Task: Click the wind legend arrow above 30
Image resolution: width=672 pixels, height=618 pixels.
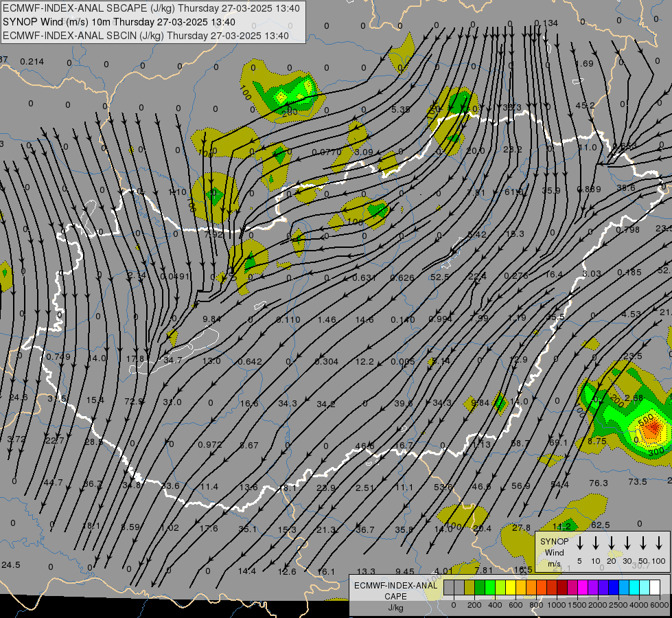Action: click(627, 543)
